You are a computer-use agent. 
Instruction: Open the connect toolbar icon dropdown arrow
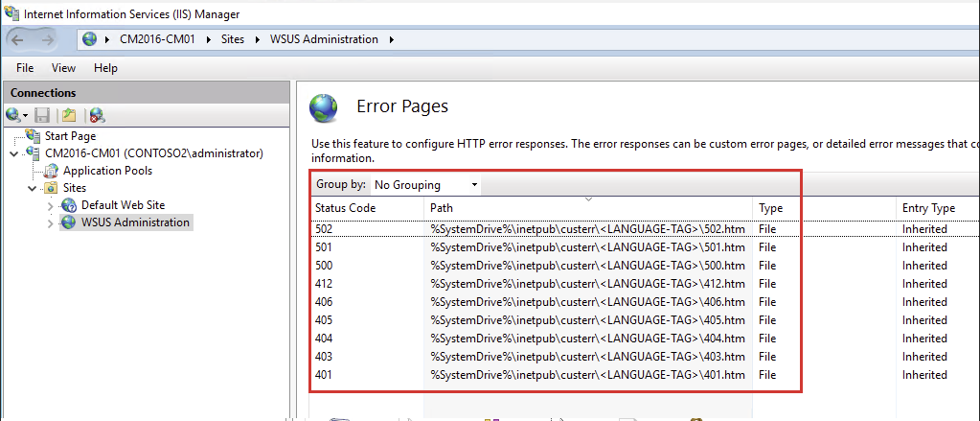point(25,116)
